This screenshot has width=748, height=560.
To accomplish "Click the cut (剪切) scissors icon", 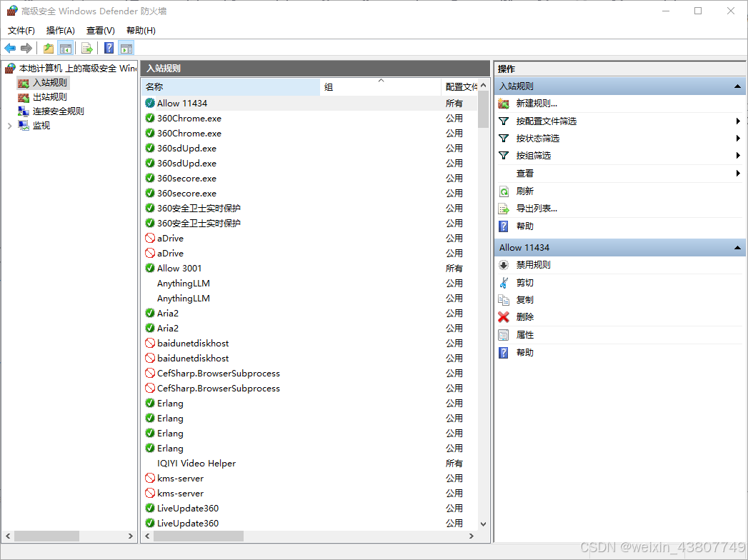I will pos(503,283).
